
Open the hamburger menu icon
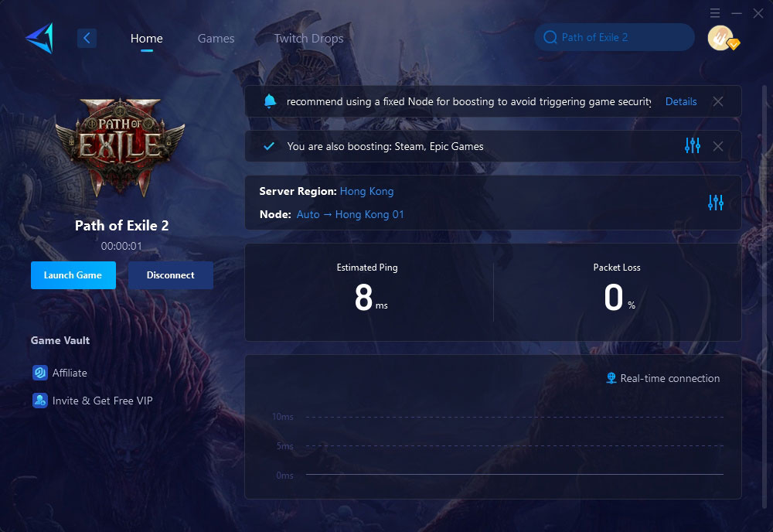point(715,13)
